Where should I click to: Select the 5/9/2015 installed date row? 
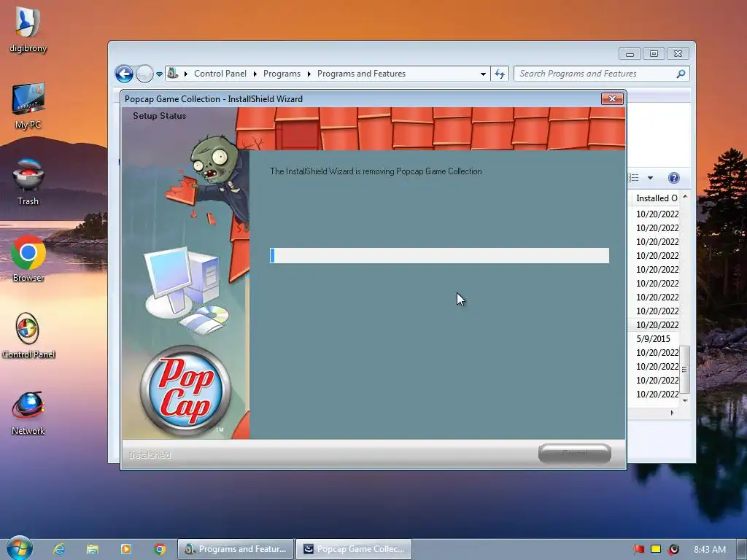653,338
